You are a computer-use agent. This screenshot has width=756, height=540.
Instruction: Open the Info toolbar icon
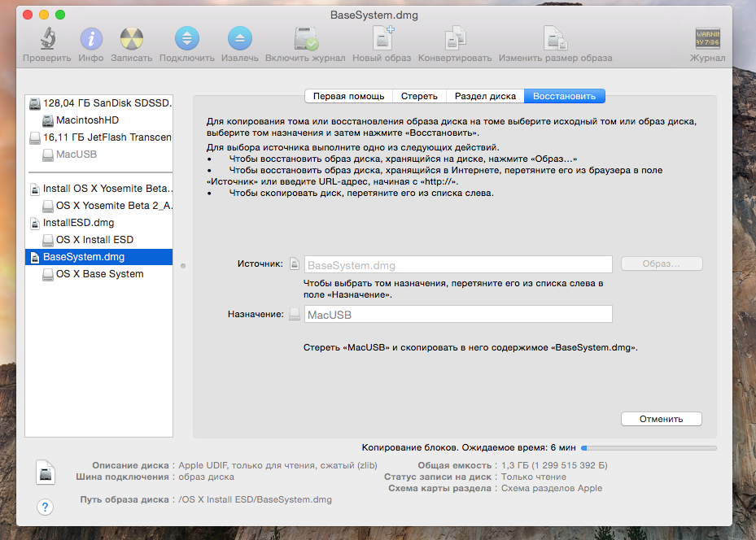tap(91, 39)
